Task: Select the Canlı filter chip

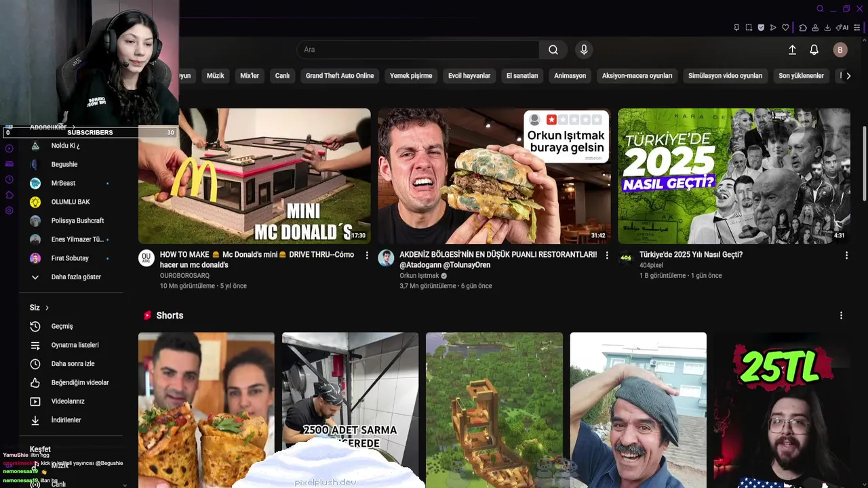Action: point(282,76)
